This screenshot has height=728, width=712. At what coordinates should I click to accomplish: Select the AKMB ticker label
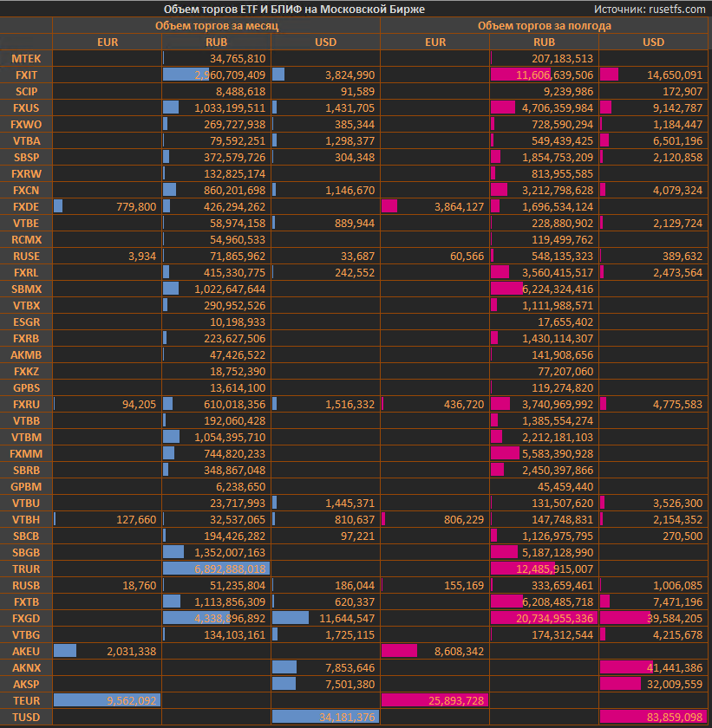click(26, 355)
